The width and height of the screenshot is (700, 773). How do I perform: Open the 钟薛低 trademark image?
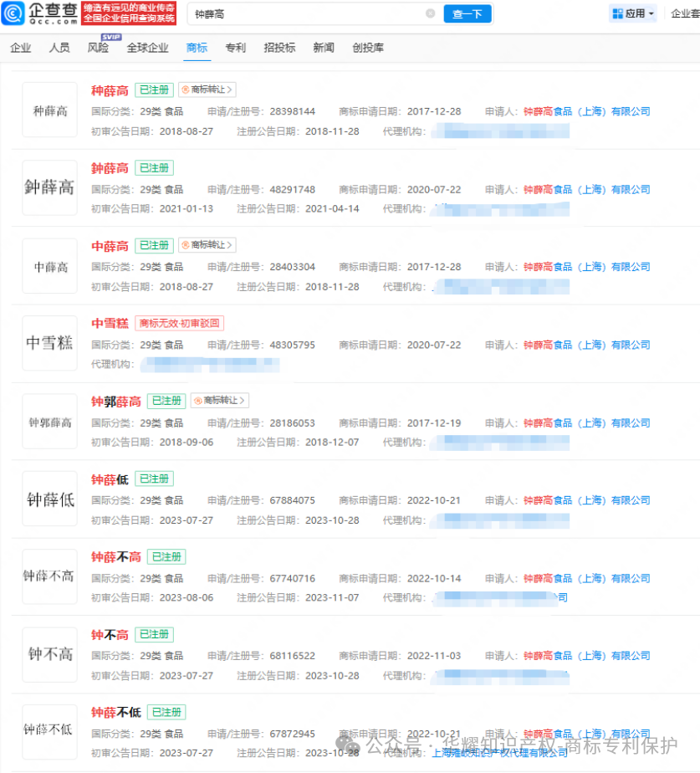click(50, 499)
